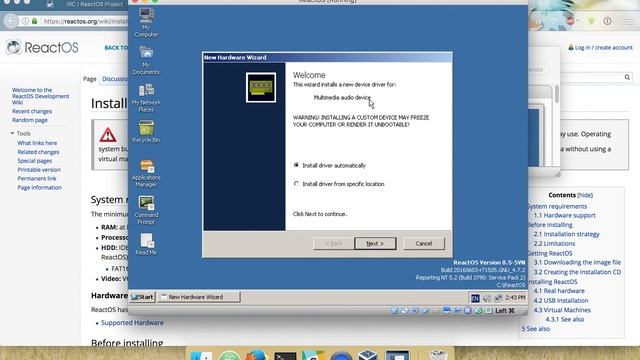
Task: Open the Trash icon in the Dock
Action: (x=439, y=354)
